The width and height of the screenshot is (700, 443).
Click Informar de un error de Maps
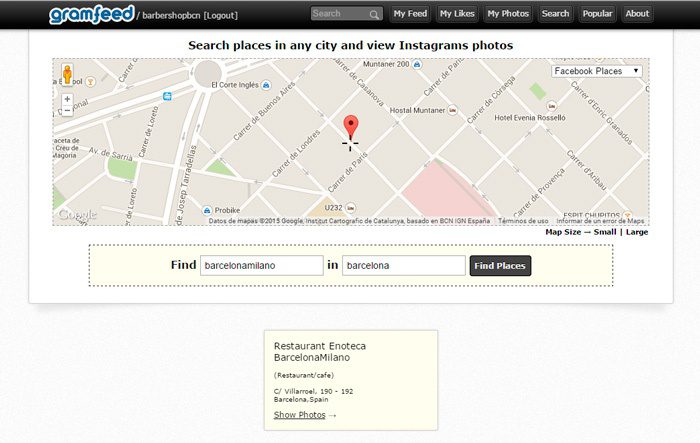[600, 221]
